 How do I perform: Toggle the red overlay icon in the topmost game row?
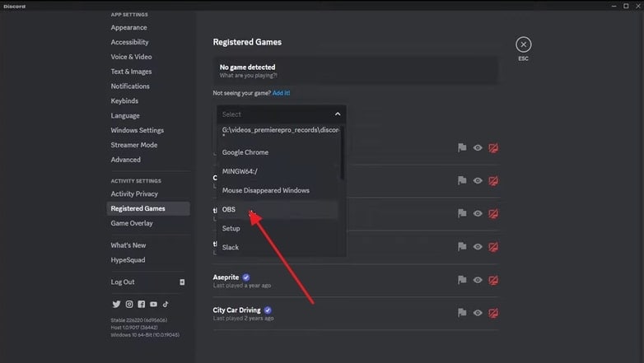[493, 148]
